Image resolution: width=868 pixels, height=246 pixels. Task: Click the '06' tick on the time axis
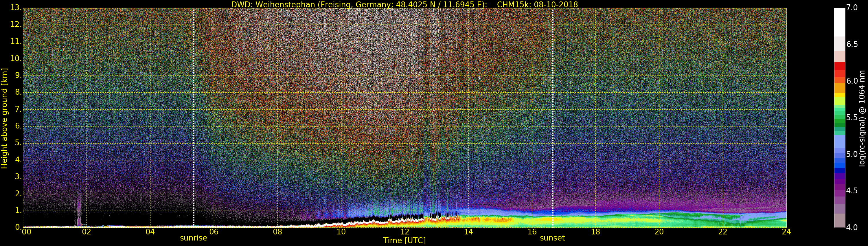pyautogui.click(x=214, y=232)
